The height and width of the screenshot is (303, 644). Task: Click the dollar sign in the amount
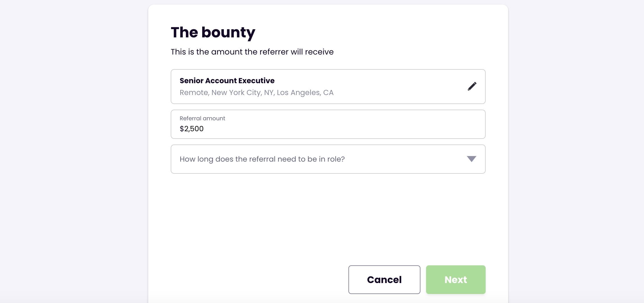[x=182, y=129]
